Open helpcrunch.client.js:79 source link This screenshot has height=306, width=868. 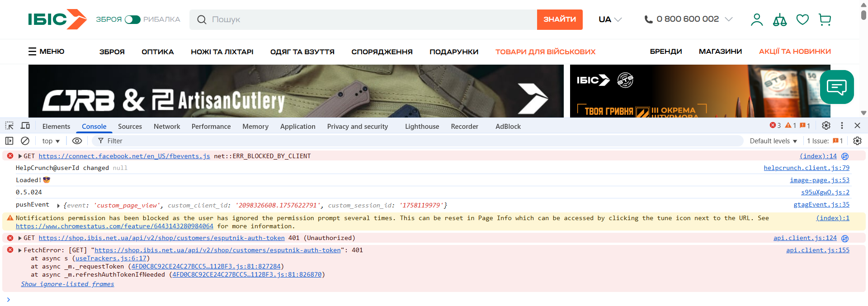(x=807, y=168)
